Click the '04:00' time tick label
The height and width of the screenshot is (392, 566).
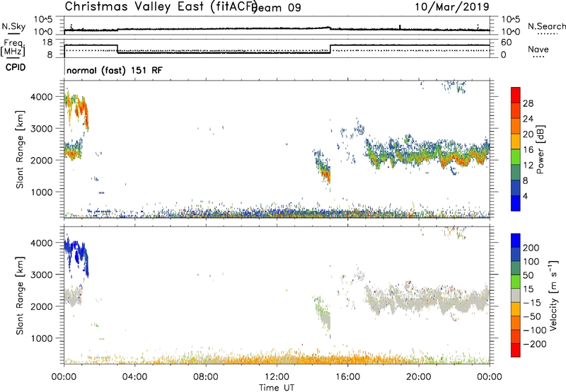coord(134,377)
